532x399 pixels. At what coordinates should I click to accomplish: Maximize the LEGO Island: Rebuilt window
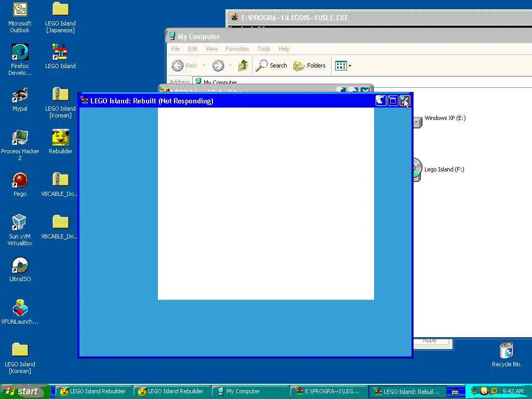pos(393,101)
